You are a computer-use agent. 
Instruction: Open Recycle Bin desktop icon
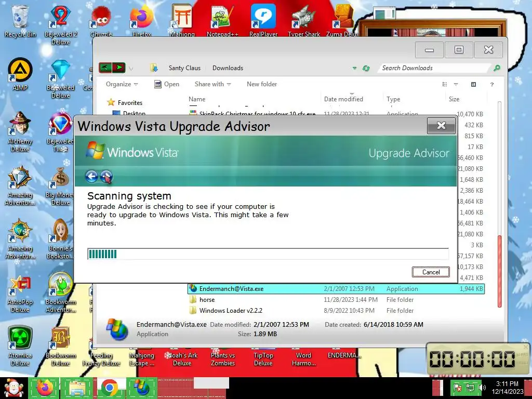coord(20,21)
